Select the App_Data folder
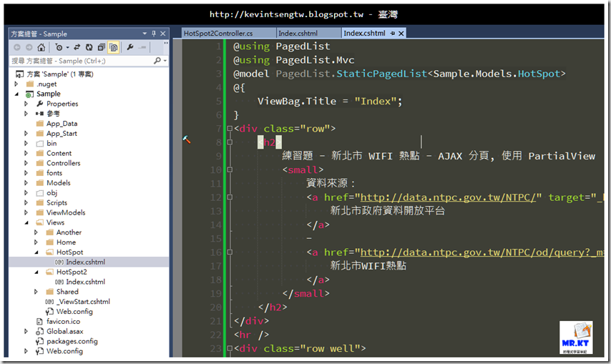This screenshot has width=611, height=364. coord(57,124)
